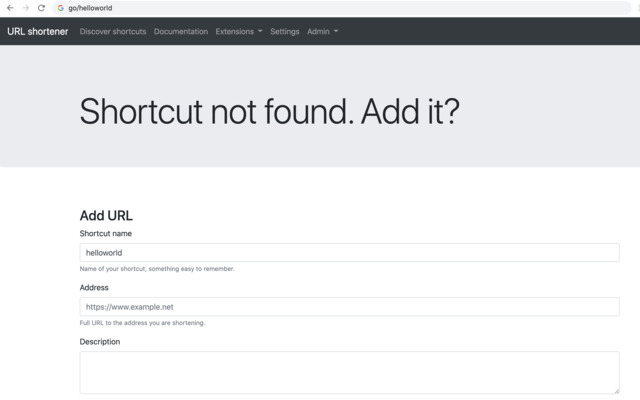
Task: Click the "Add URL" form heading
Action: click(106, 215)
